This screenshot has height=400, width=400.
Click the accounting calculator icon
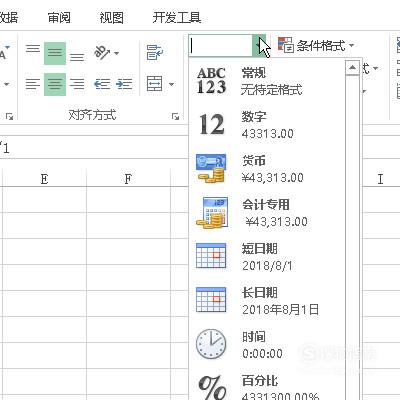pyautogui.click(x=212, y=213)
